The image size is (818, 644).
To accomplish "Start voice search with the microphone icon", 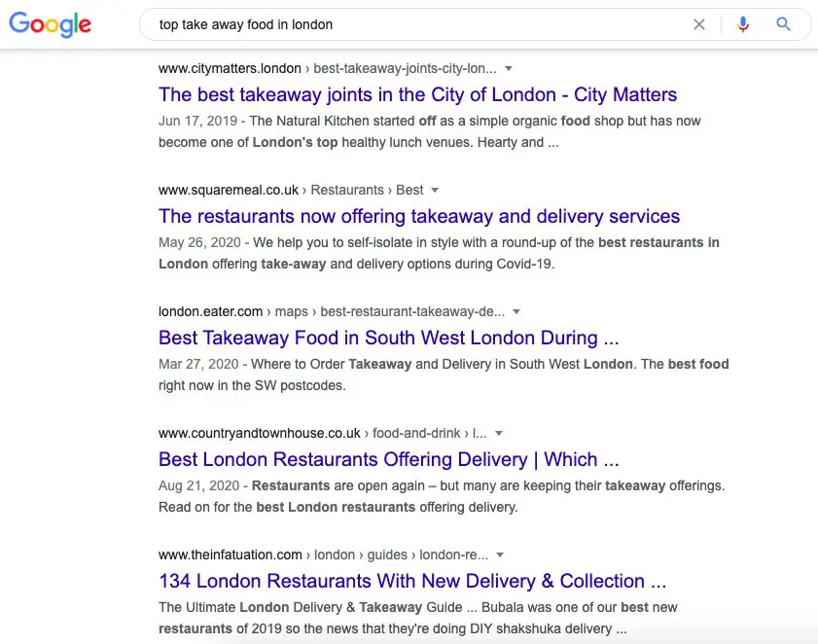I will 743,24.
